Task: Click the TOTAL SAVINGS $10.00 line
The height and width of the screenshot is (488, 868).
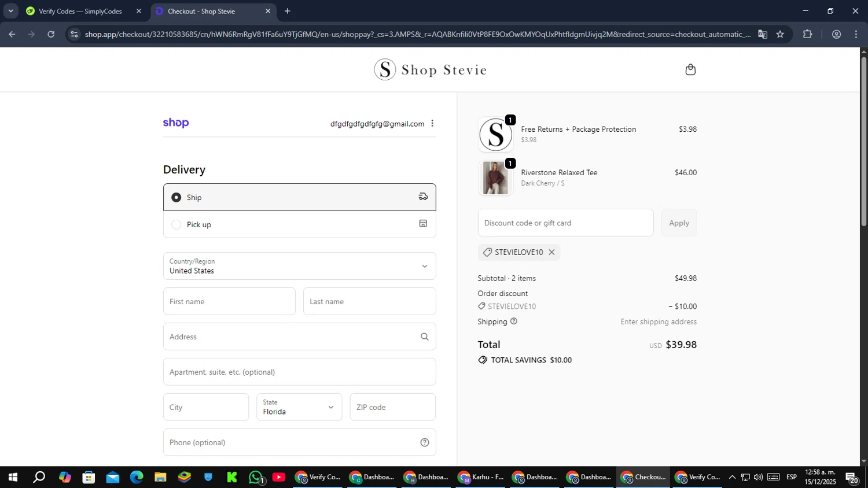Action: coord(525,360)
